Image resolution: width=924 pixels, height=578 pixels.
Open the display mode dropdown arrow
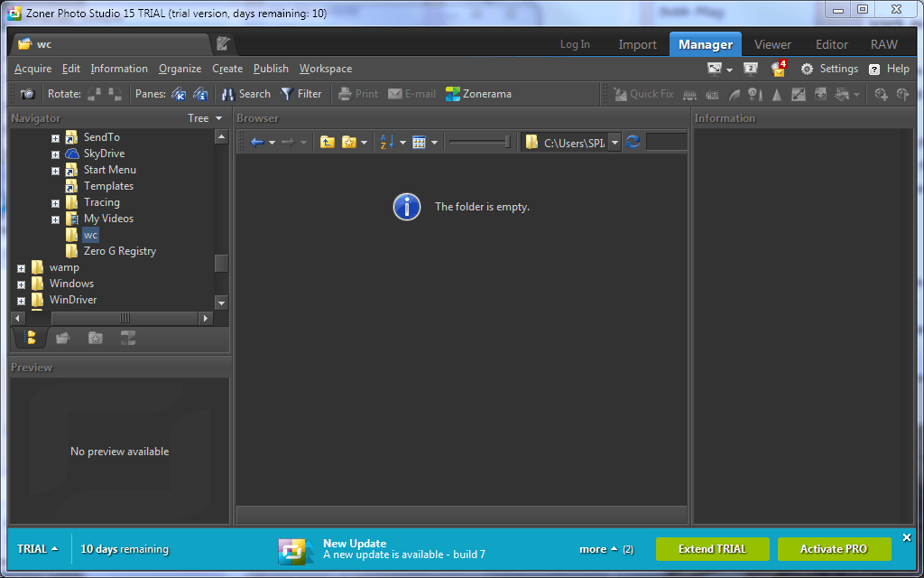(x=729, y=70)
